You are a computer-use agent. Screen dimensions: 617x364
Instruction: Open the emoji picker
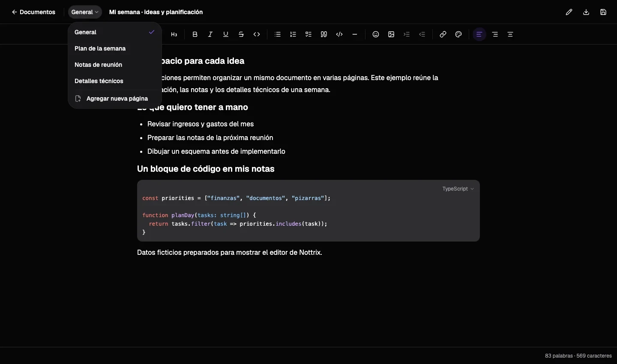(376, 34)
